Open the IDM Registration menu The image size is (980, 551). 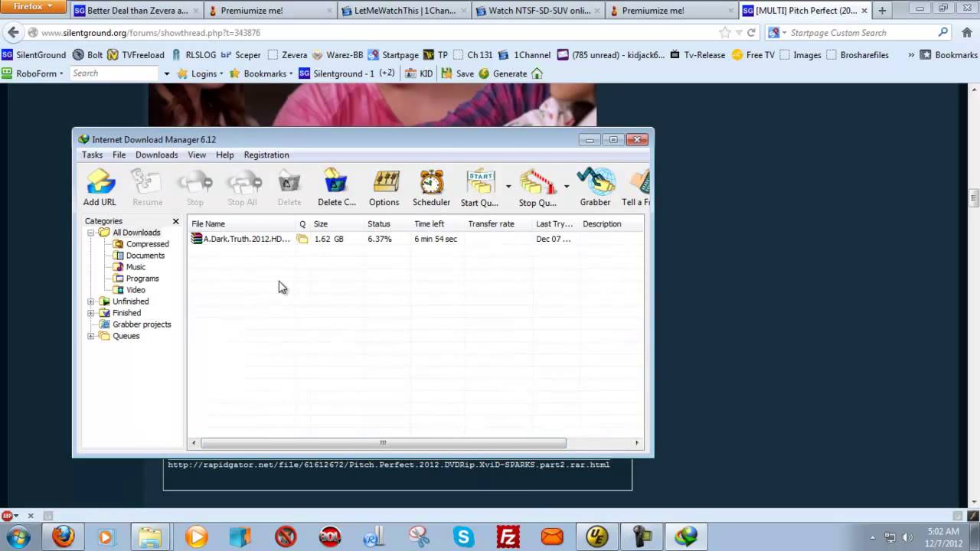tap(266, 155)
